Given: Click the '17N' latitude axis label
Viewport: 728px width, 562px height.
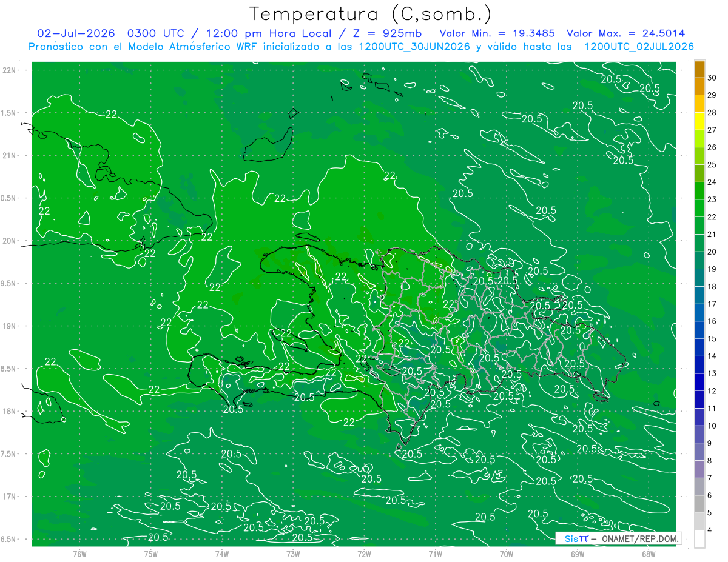Looking at the screenshot, I should point(8,497).
